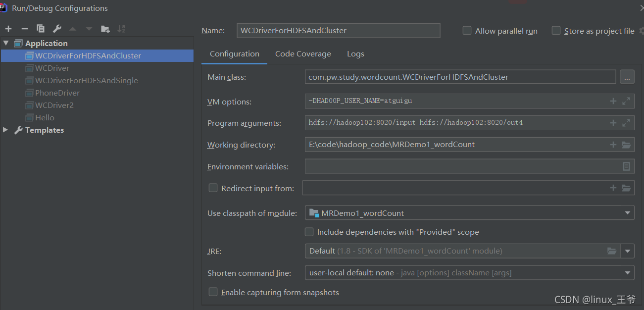Browse for main class with ellipsis button

(x=627, y=77)
